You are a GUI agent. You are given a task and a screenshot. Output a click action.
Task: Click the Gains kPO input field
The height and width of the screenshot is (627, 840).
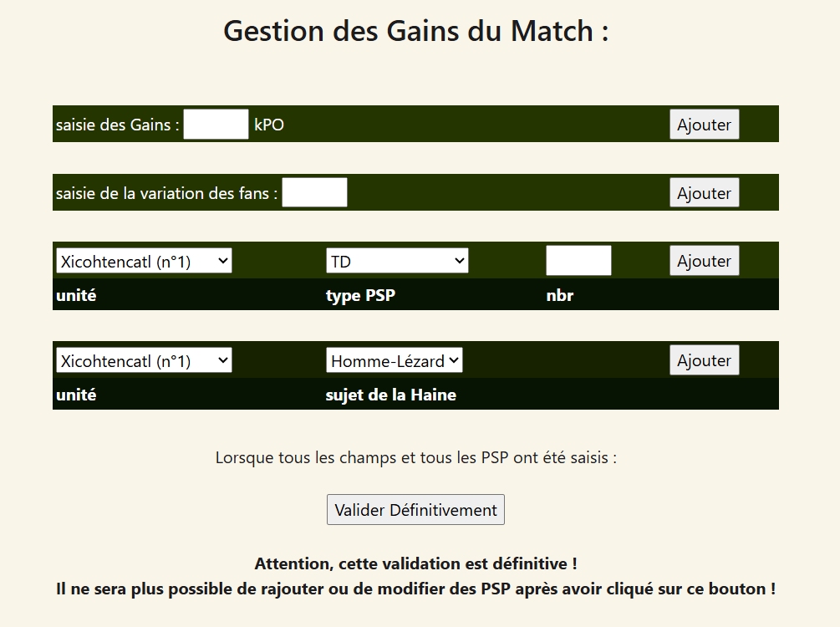[x=216, y=125]
